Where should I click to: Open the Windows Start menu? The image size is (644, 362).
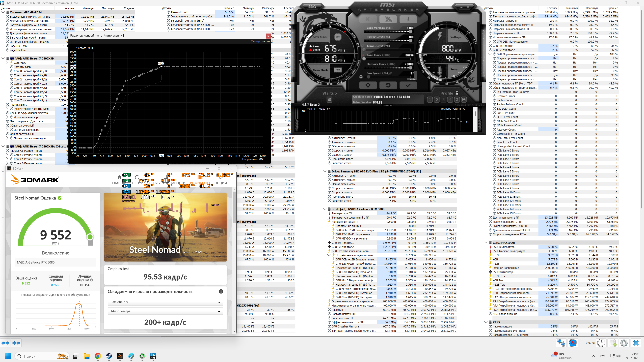(x=8, y=356)
